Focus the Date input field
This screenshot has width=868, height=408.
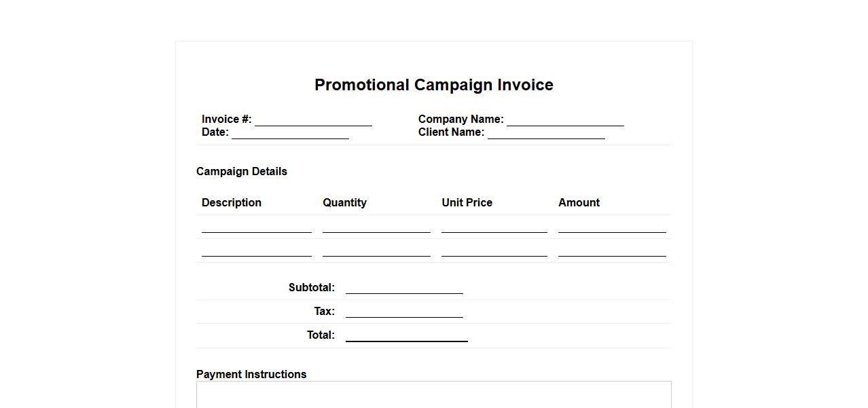[290, 132]
